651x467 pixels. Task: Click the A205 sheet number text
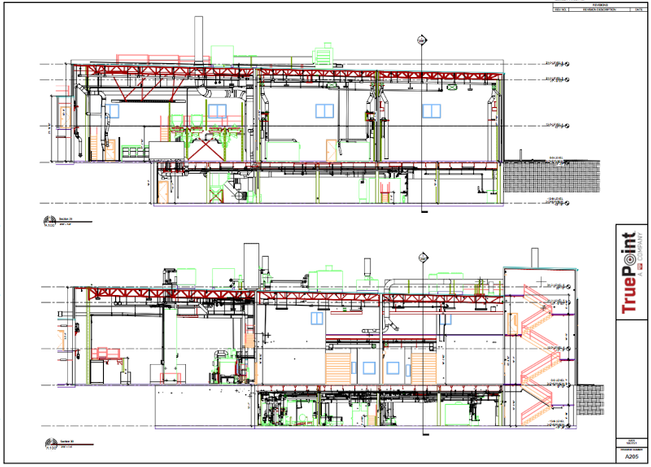point(631,457)
